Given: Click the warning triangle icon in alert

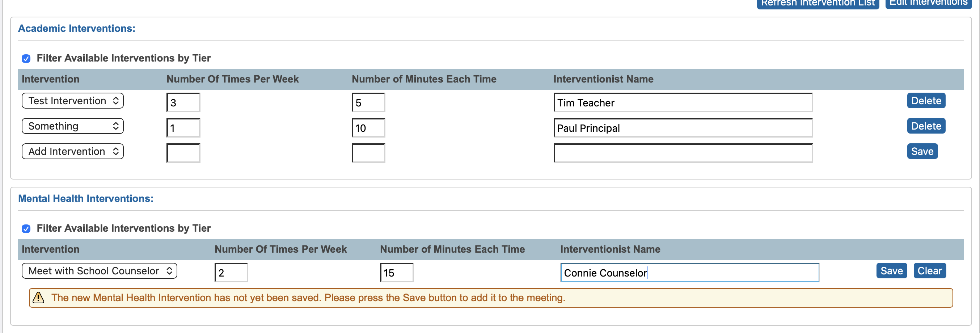Looking at the screenshot, I should pyautogui.click(x=38, y=298).
